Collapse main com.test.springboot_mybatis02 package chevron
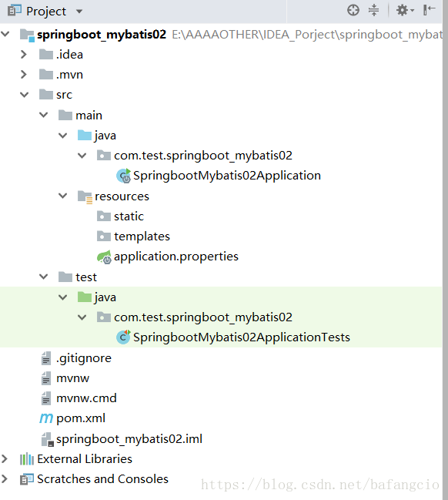448x500 pixels. [82, 156]
